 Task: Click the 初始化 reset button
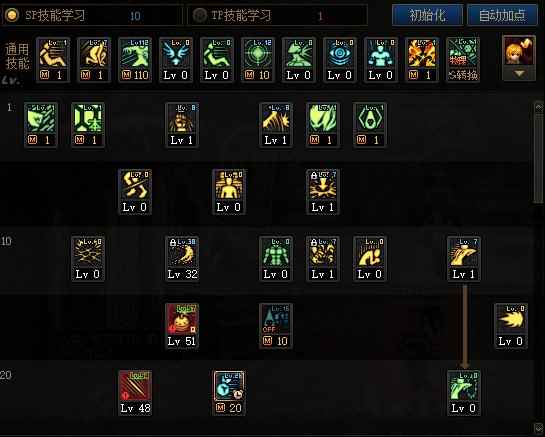pyautogui.click(x=427, y=15)
